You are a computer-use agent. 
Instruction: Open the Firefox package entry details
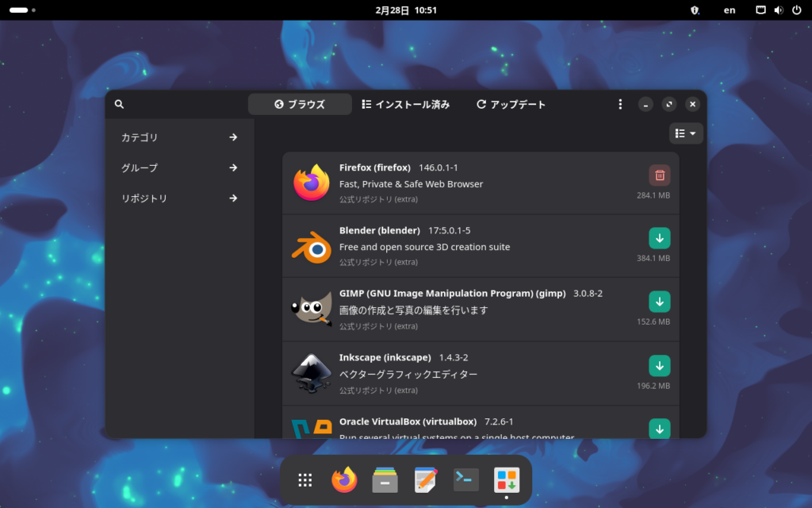[x=476, y=183]
